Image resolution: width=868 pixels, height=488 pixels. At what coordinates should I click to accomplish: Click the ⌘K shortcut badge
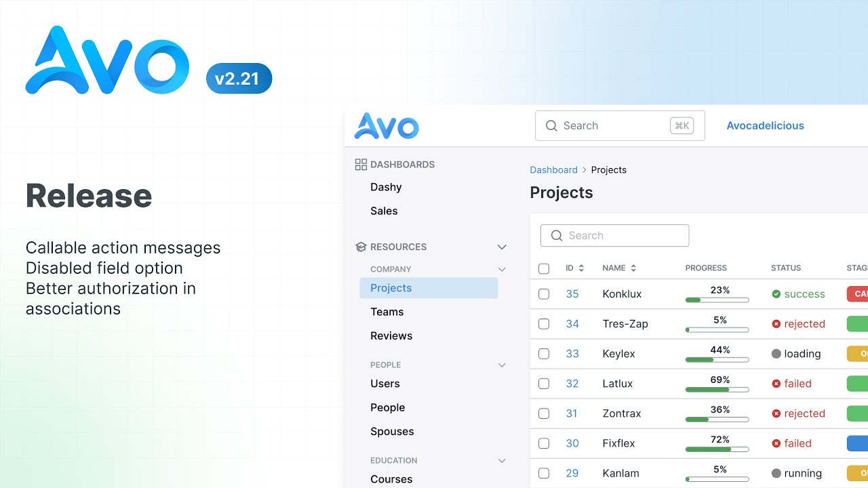pos(682,126)
